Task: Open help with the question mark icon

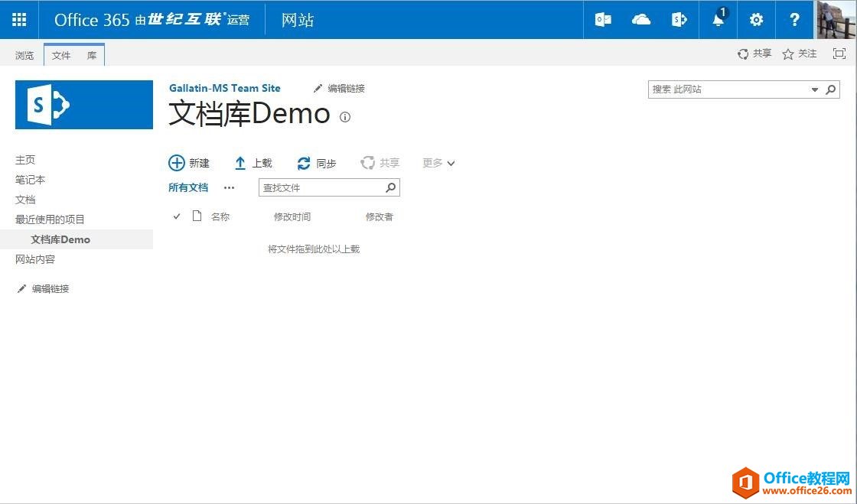Action: pos(794,20)
